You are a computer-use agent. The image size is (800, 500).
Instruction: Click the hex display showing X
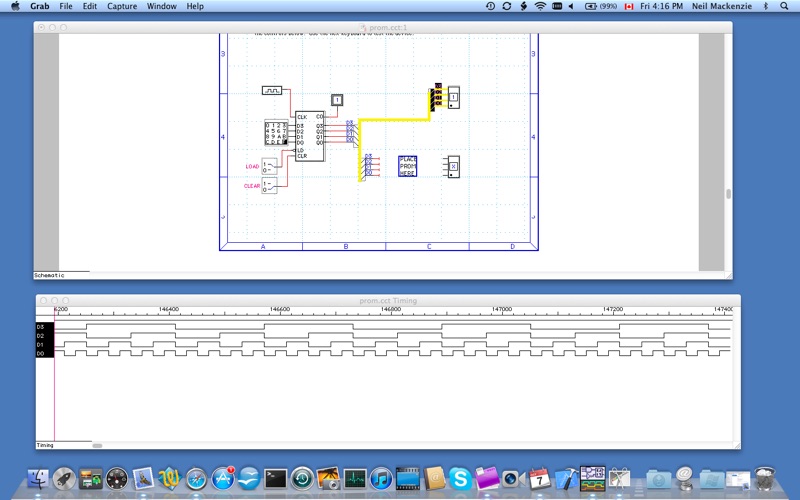(454, 167)
